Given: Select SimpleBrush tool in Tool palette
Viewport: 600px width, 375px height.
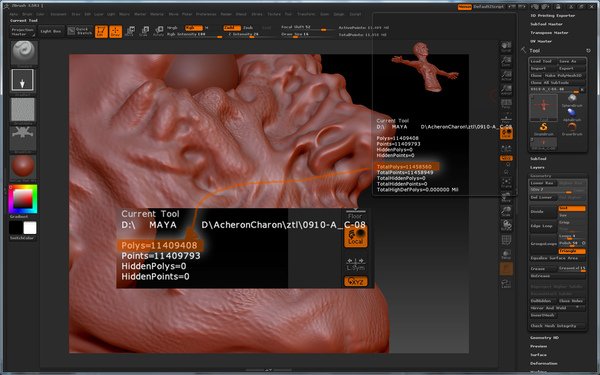Looking at the screenshot, I should [x=543, y=129].
